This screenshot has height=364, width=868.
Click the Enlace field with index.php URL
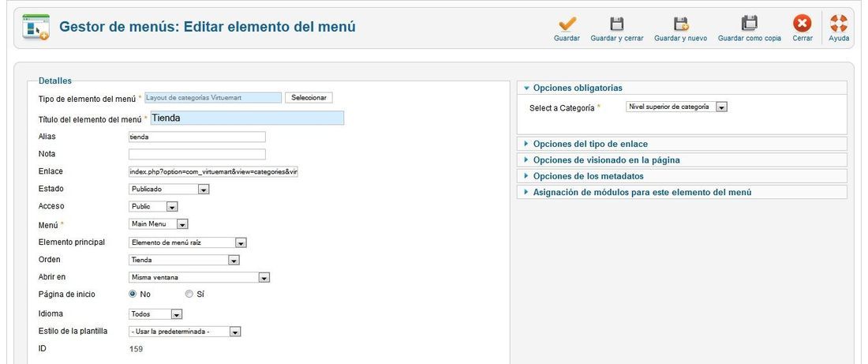coord(213,172)
